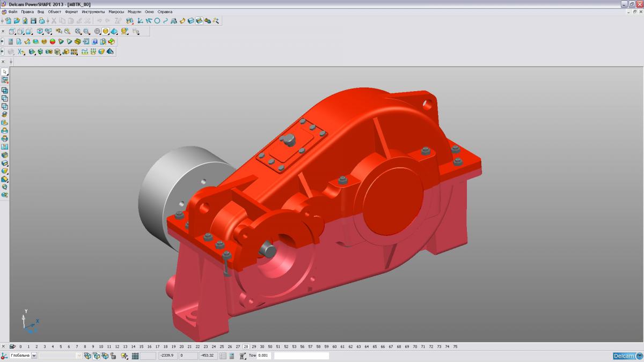Close the levels toolbar with its X
Screen dimensions: 644x362
(3, 346)
